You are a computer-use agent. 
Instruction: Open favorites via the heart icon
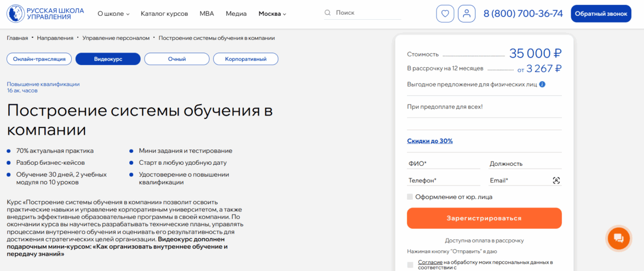[445, 14]
